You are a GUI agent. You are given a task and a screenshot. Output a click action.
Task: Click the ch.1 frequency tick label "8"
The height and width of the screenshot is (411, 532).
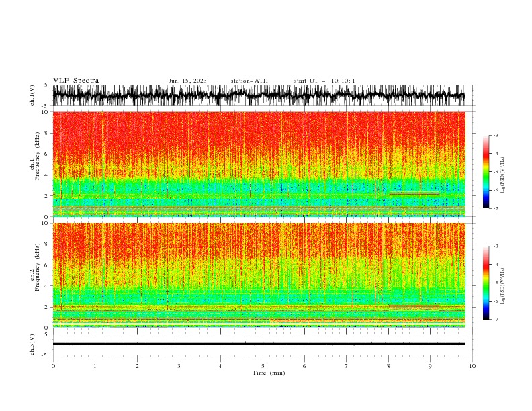46,133
